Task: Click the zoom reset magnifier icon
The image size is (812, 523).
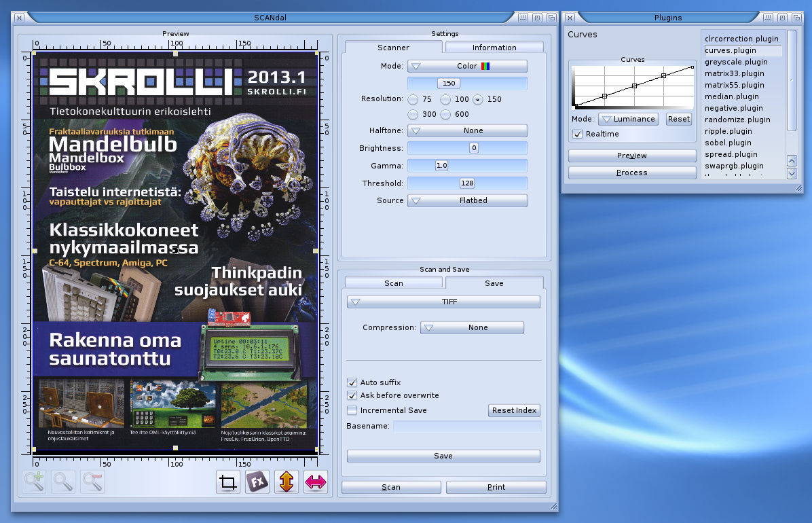Action: (x=63, y=482)
